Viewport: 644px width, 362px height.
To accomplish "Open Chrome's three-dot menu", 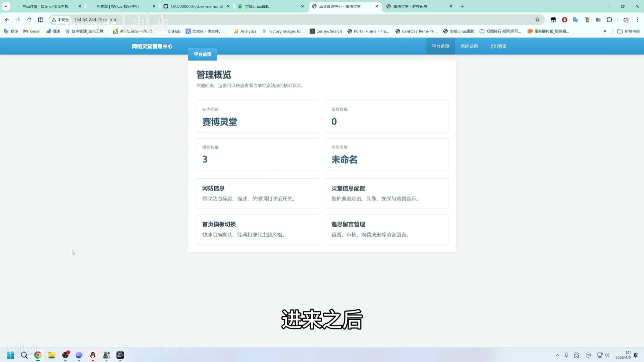I will [x=637, y=19].
